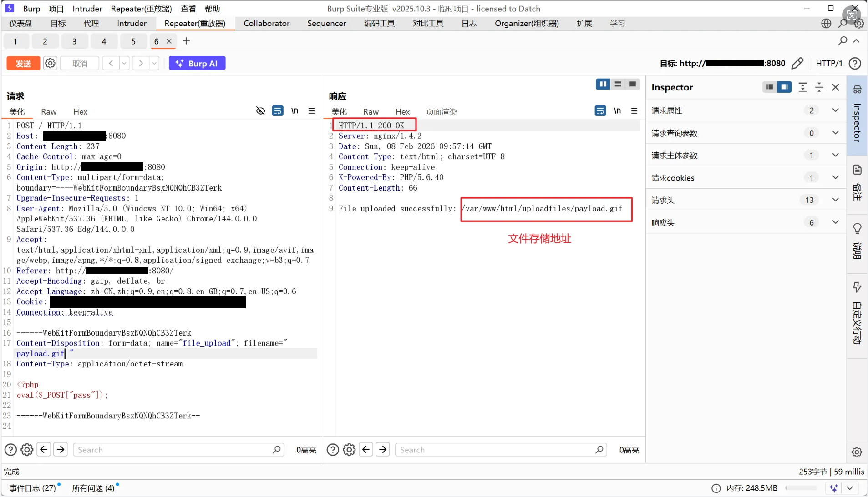Click response search field

501,450
